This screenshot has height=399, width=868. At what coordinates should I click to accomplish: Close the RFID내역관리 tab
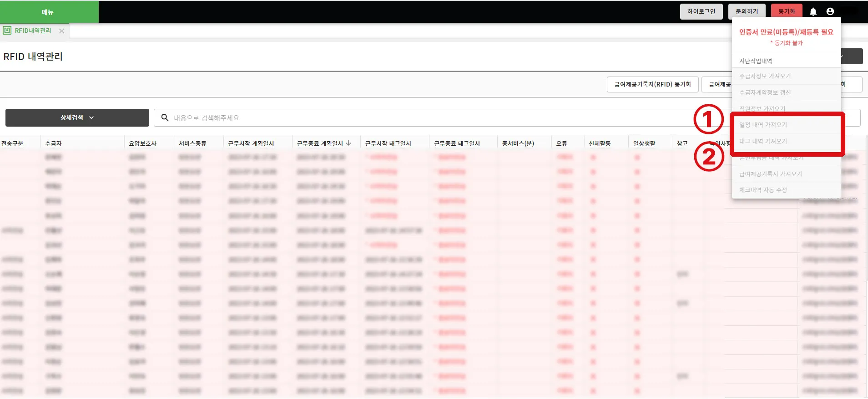pos(61,31)
